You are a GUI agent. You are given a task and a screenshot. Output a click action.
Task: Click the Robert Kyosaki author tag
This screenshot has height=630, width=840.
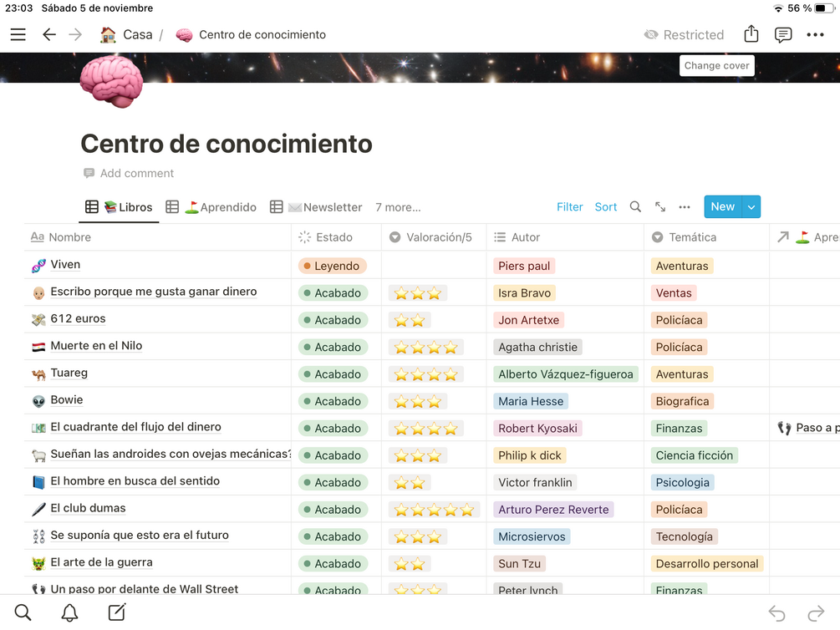(538, 428)
